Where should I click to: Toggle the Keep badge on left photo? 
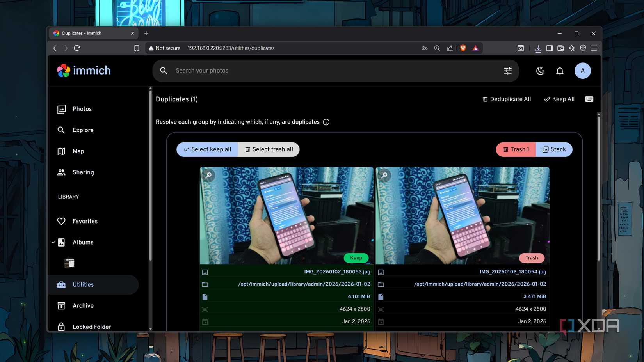356,258
